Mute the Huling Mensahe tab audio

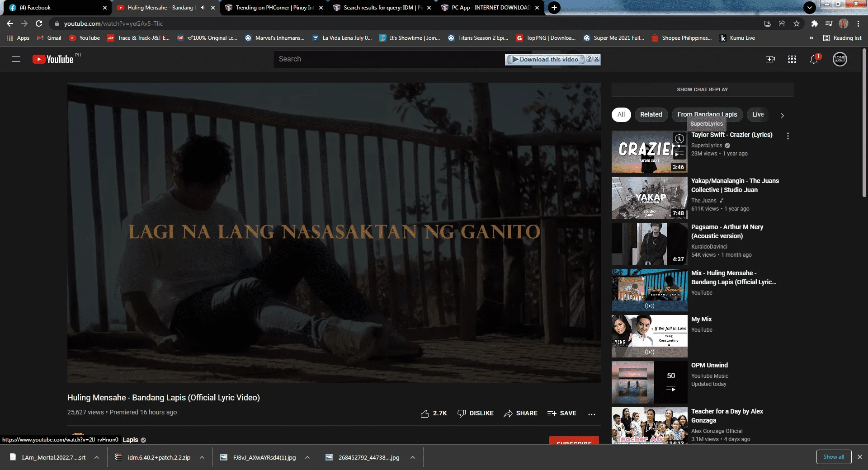(203, 8)
